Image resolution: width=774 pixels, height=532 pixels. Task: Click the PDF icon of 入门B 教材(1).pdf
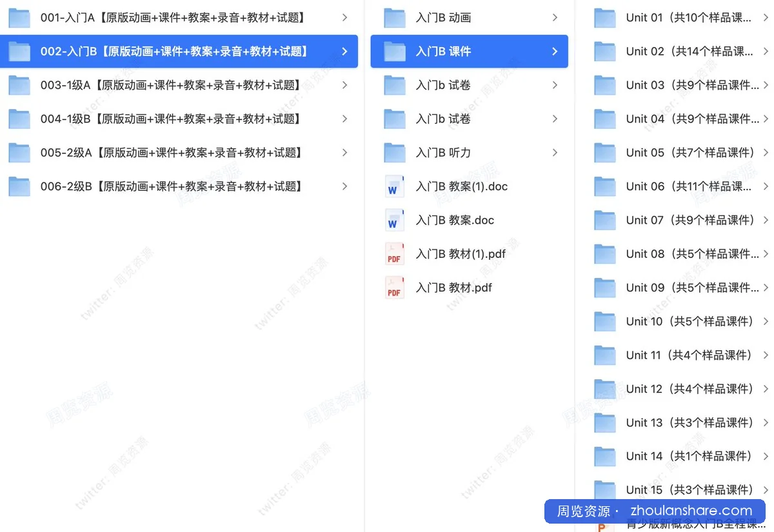[394, 254]
